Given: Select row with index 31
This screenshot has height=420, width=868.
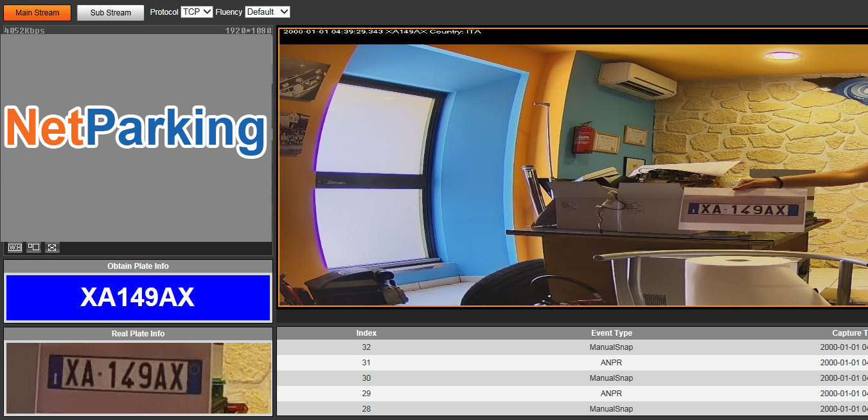Looking at the screenshot, I should 572,363.
